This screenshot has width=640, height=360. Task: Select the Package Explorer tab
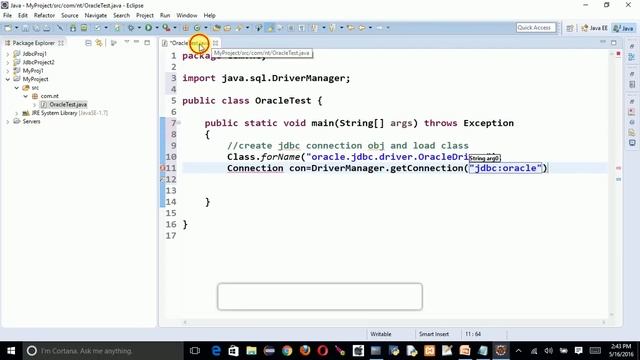click(33, 43)
